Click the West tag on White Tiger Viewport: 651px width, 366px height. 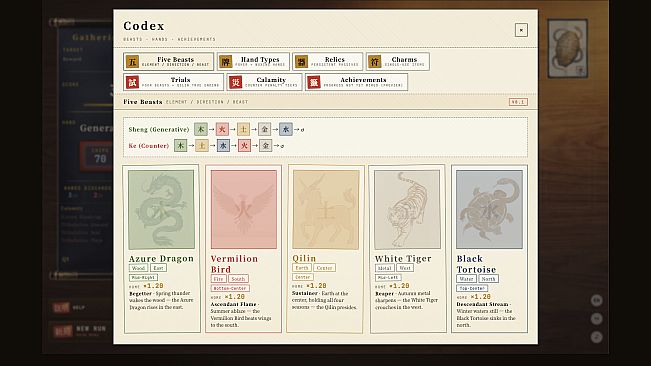point(405,268)
